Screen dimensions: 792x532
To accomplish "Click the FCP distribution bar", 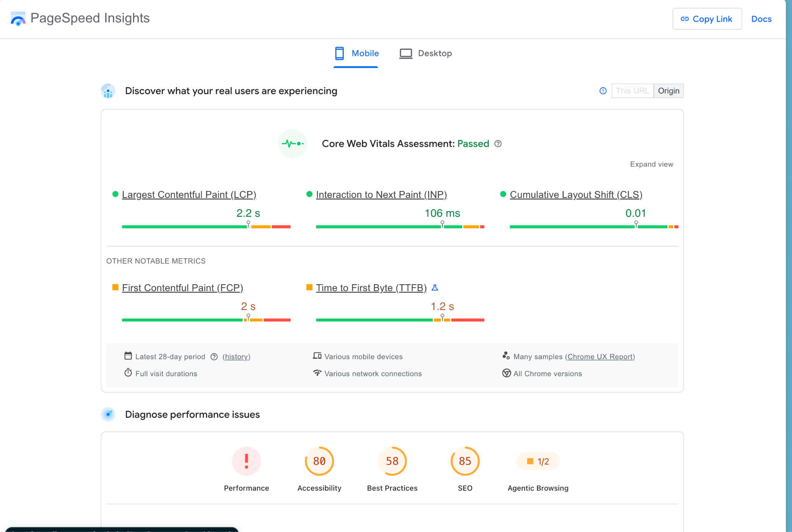I will point(206,320).
